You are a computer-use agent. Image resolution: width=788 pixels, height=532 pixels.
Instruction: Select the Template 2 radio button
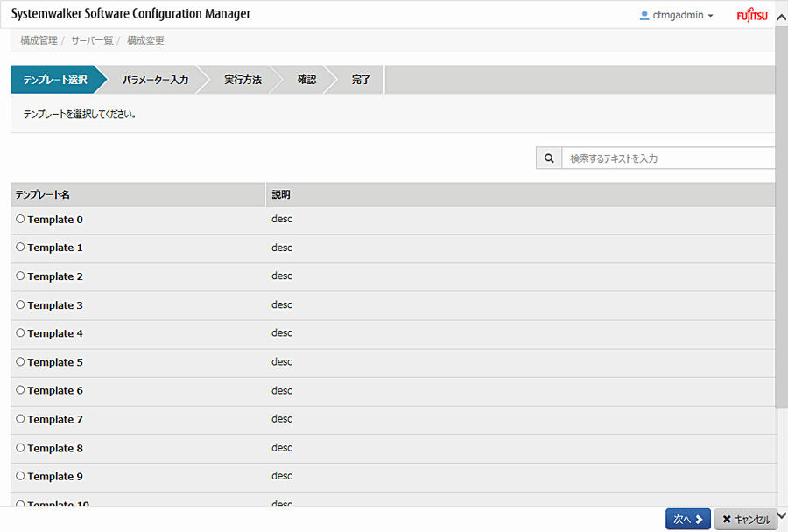click(20, 276)
